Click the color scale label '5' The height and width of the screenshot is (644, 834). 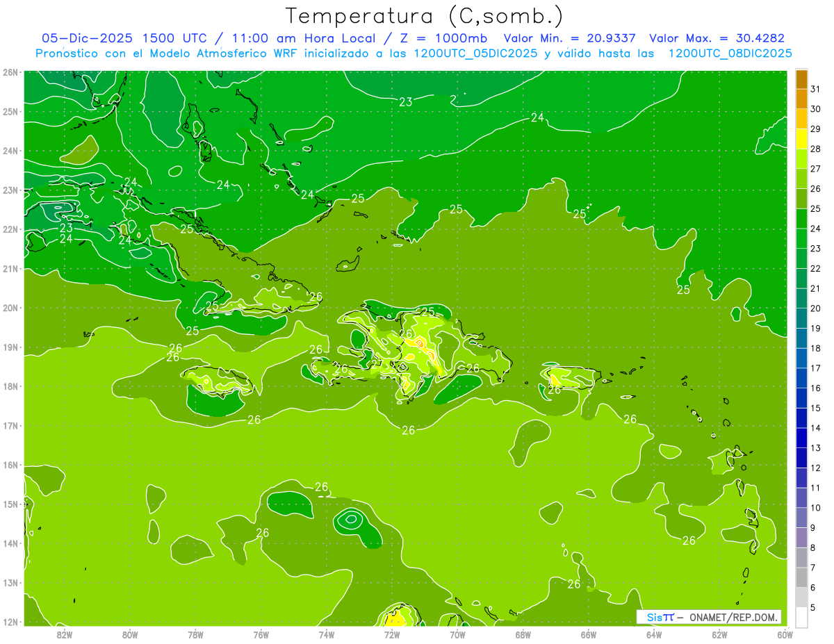pyautogui.click(x=813, y=607)
